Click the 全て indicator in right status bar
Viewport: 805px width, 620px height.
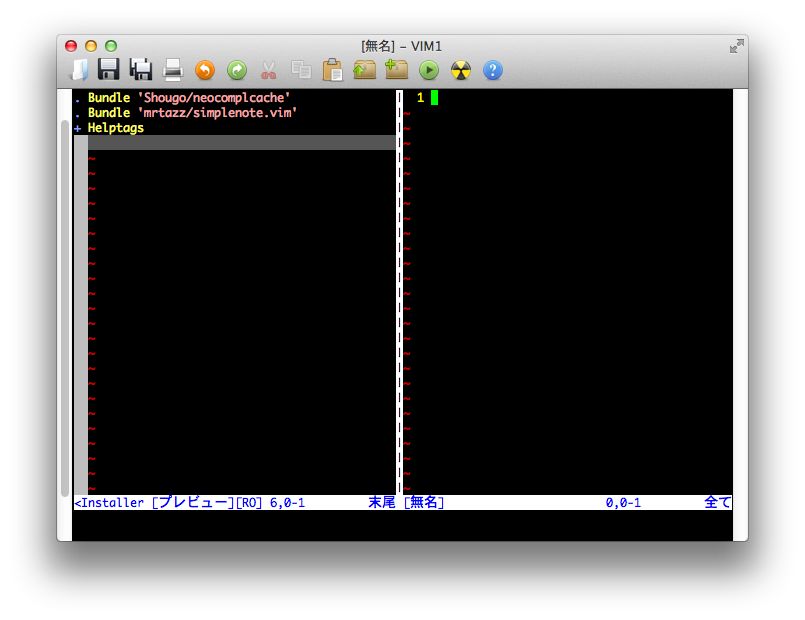pyautogui.click(x=717, y=502)
